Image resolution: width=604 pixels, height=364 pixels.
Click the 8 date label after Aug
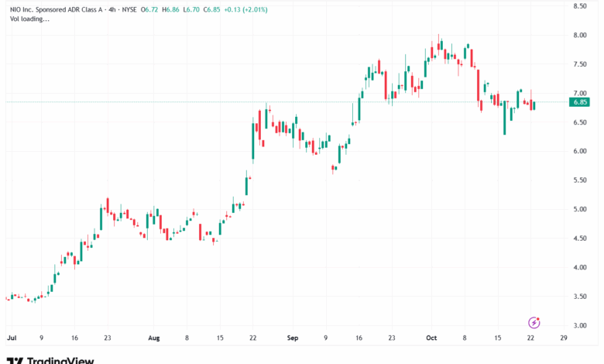click(187, 338)
